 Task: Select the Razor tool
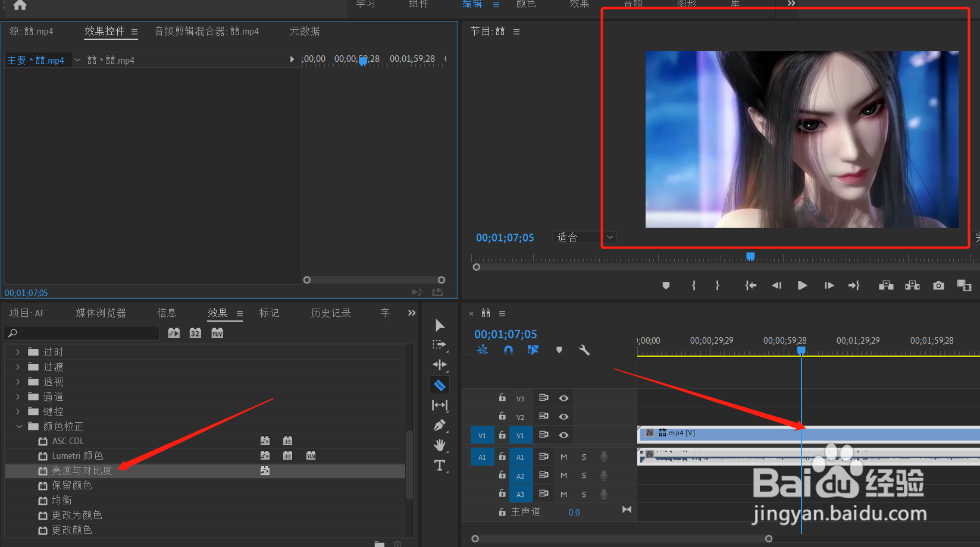440,385
